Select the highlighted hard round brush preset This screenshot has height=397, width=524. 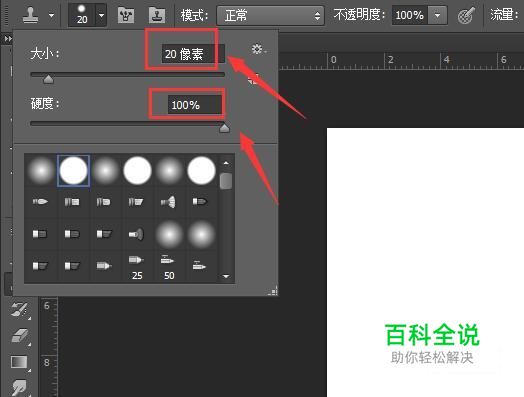point(73,170)
